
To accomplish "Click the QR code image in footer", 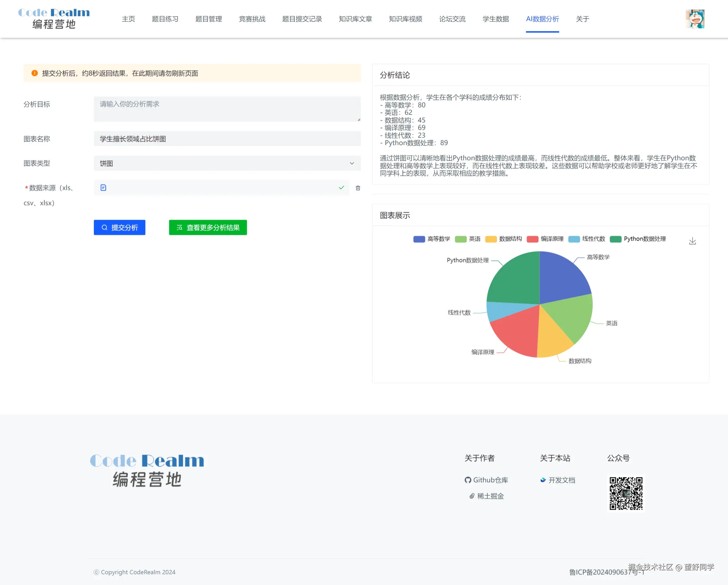I will (x=626, y=493).
